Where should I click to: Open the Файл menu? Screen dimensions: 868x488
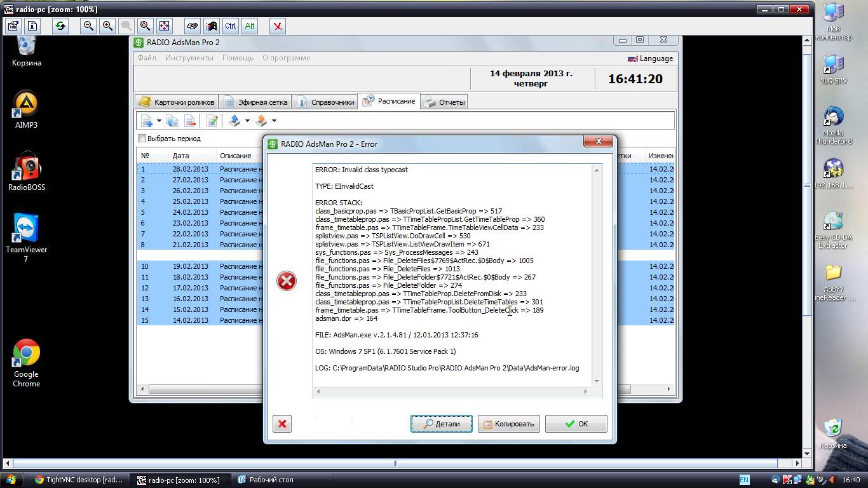(x=147, y=58)
